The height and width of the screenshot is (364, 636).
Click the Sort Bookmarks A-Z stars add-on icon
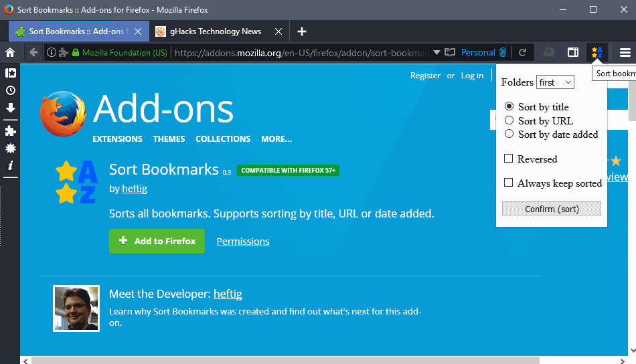77,182
